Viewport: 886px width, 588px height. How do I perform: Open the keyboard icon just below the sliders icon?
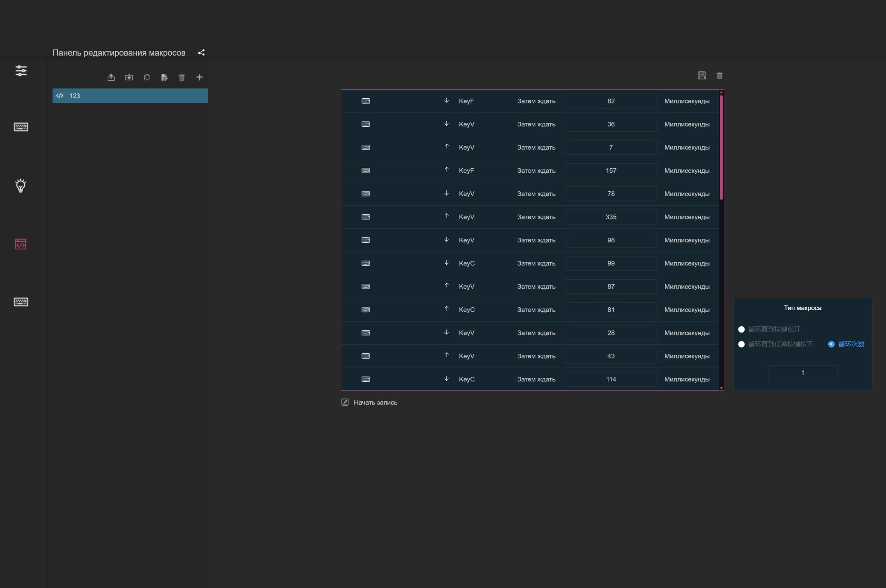[21, 127]
